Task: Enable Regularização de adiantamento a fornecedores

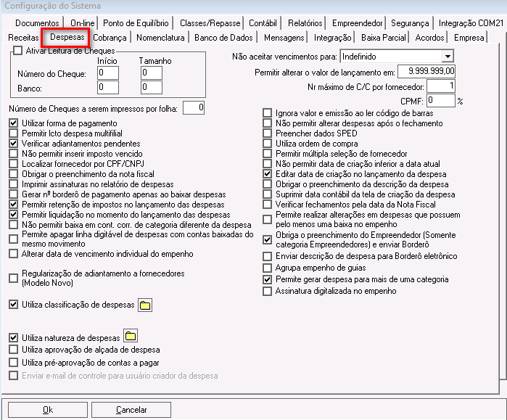Action: coord(13,278)
